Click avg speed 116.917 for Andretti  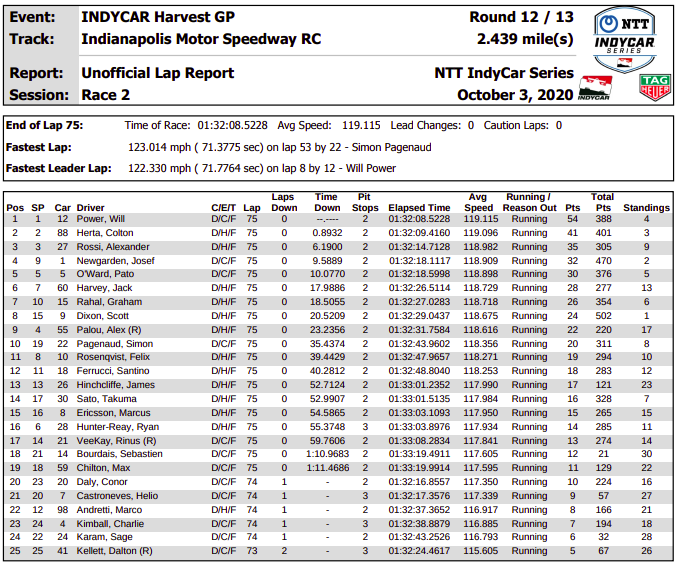tap(481, 510)
